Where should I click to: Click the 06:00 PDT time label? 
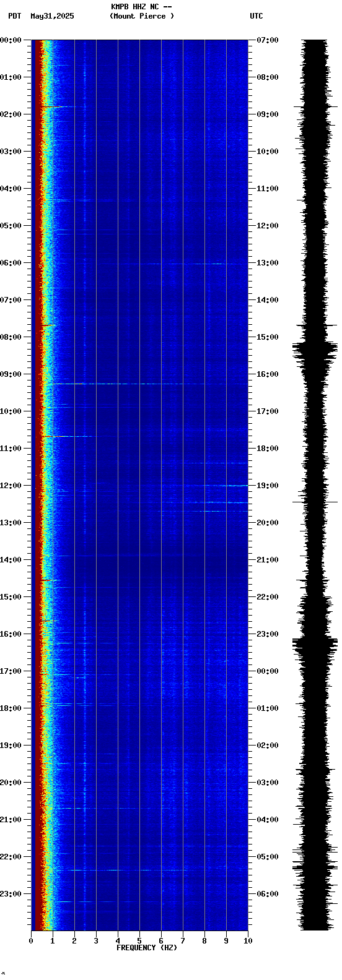point(11,263)
